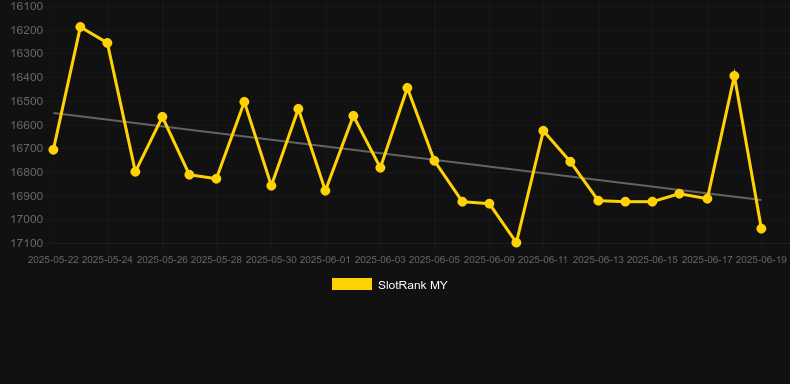Screen dimensions: 790x384
Task: Select the peak point near 16450 before 2025-06-05
Action: tap(407, 88)
